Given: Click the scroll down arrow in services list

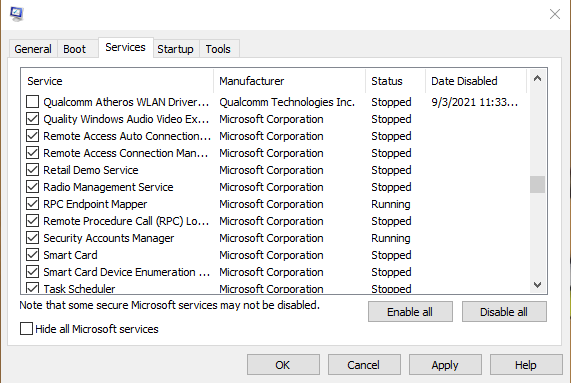Looking at the screenshot, I should [537, 284].
